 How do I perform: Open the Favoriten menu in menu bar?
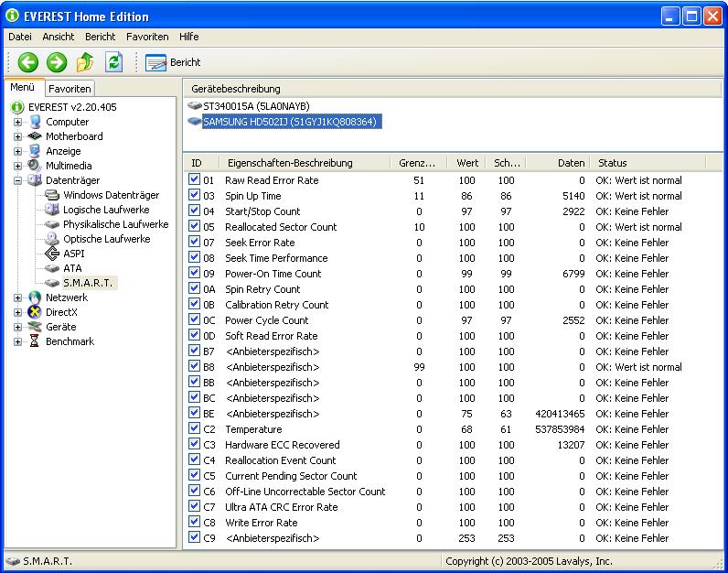tap(147, 37)
